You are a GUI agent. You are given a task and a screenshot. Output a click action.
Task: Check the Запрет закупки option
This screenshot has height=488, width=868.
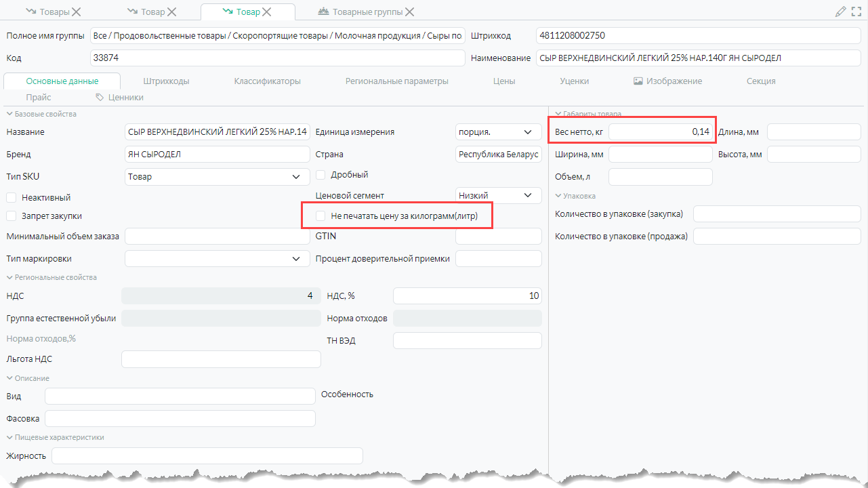pos(12,216)
